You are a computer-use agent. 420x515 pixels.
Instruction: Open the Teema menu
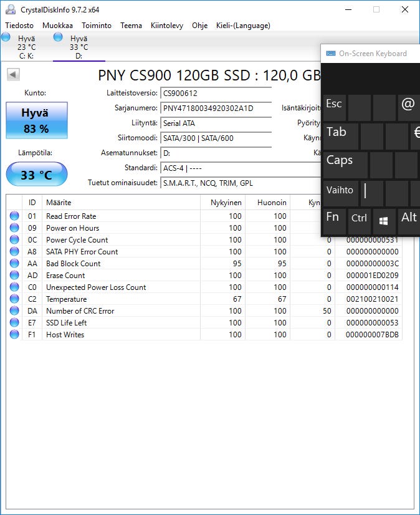tap(131, 26)
